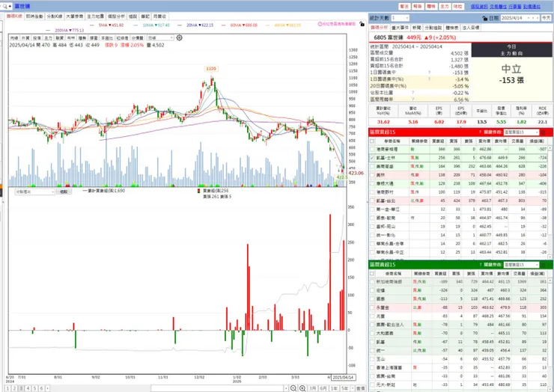Screen dimensions: 554x392
Task: Click the 今天 button
Action: 547,18
